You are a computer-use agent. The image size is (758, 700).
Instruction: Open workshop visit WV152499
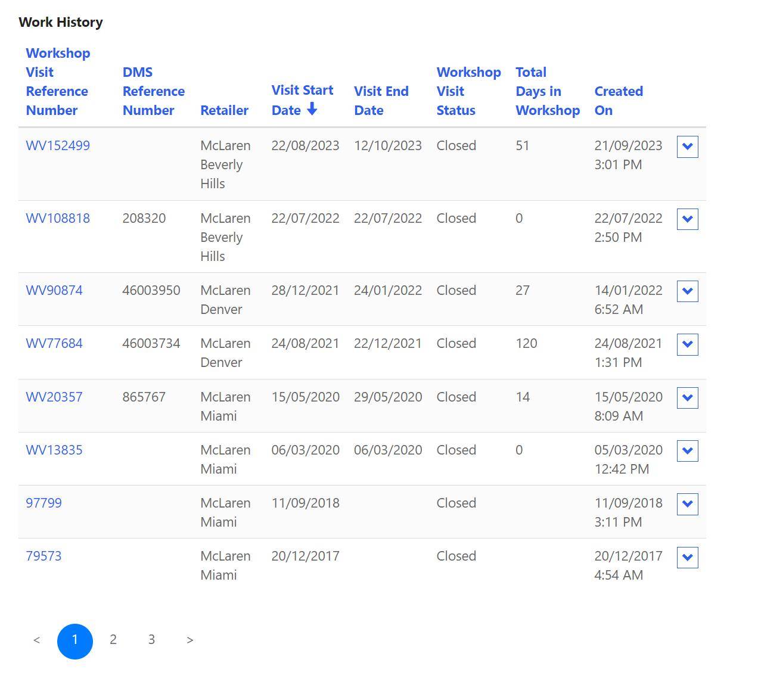tap(58, 146)
